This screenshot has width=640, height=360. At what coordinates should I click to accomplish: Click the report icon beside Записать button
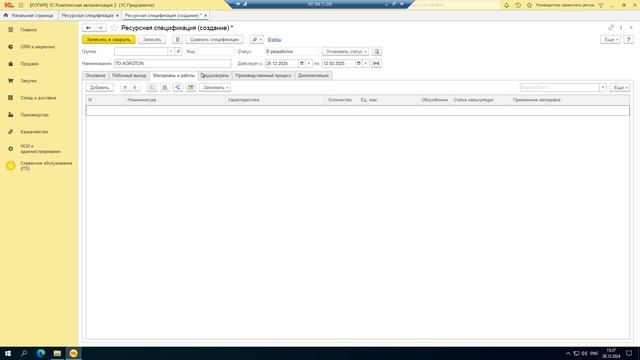pos(177,40)
